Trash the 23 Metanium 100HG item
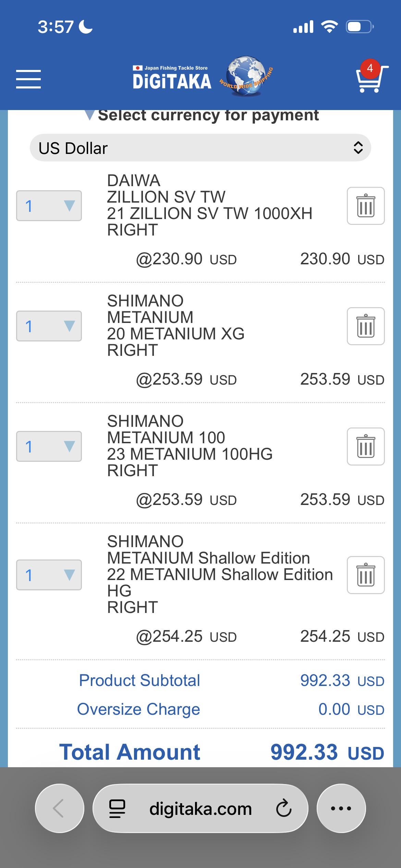Screen dimensions: 401x868 point(365,446)
